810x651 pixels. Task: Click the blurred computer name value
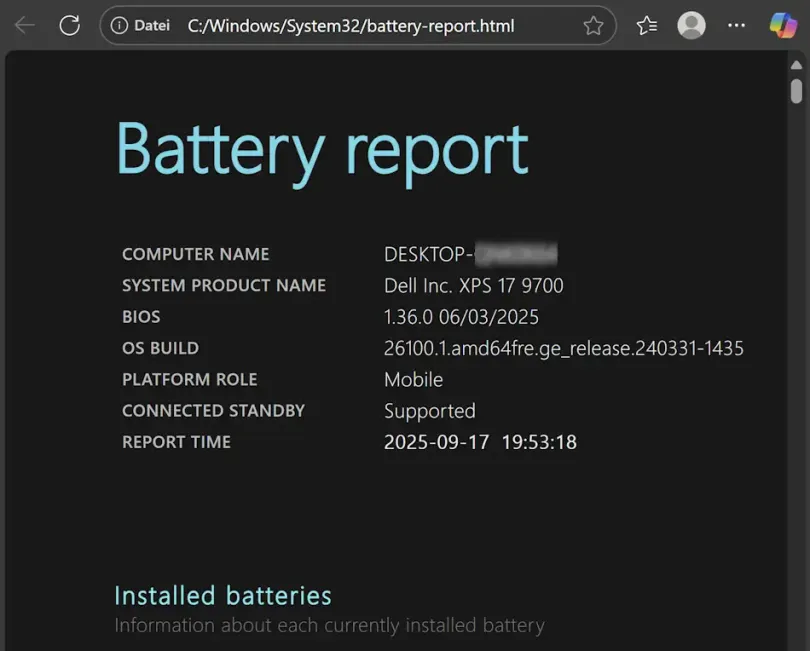coord(470,254)
